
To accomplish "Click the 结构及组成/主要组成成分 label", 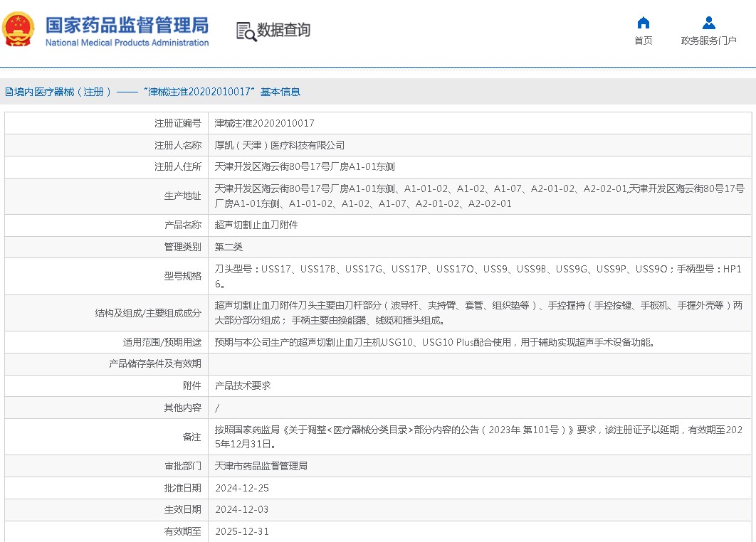I will [148, 313].
